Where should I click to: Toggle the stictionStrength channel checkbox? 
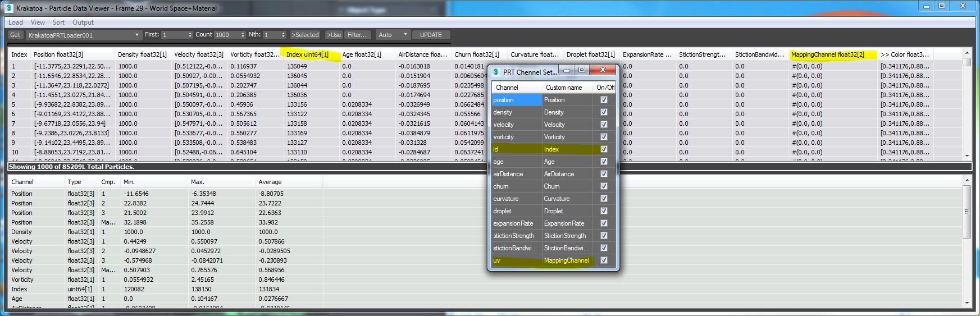click(x=604, y=236)
